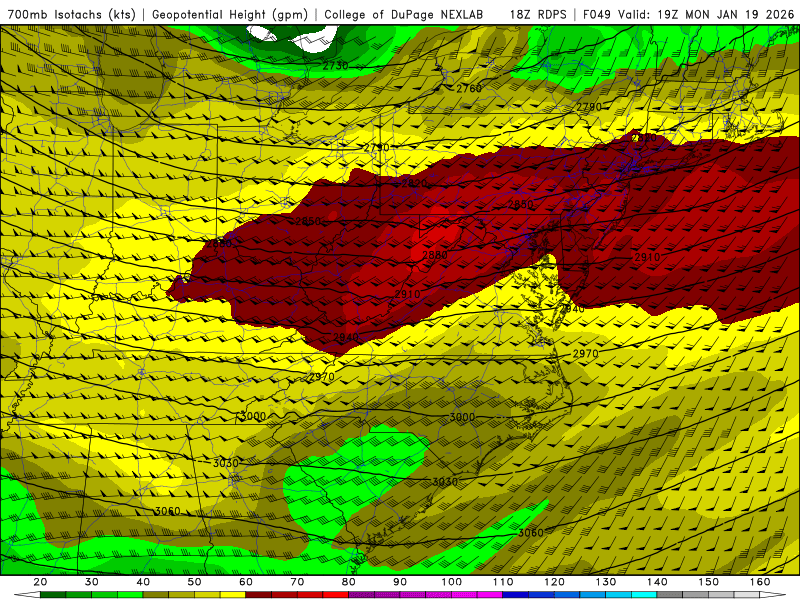
Task: Click the bright magenta swatch before 110
Action: (490, 595)
